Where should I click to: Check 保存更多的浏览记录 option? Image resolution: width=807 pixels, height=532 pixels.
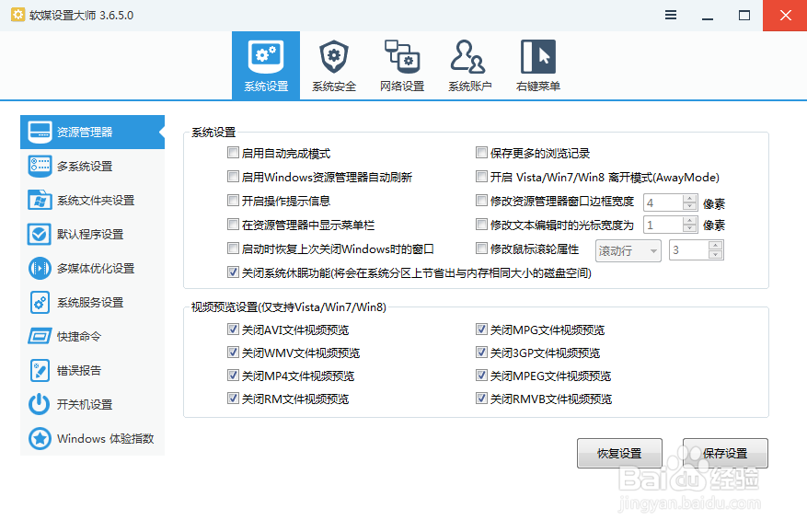[x=481, y=153]
